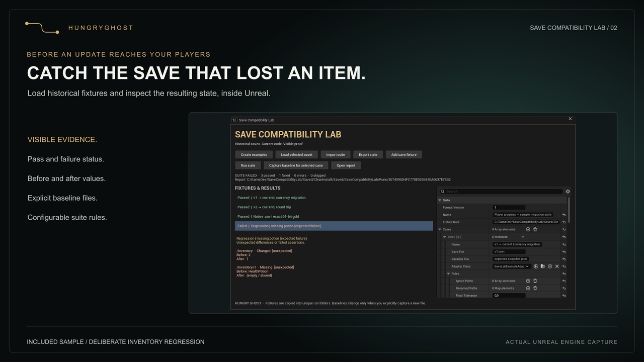Open the report
The image size is (644, 362).
pyautogui.click(x=346, y=165)
